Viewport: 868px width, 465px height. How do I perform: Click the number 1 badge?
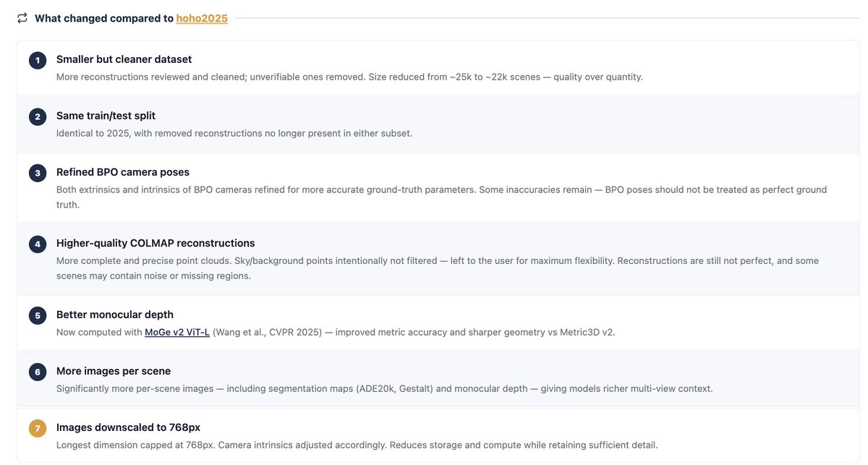pos(38,60)
